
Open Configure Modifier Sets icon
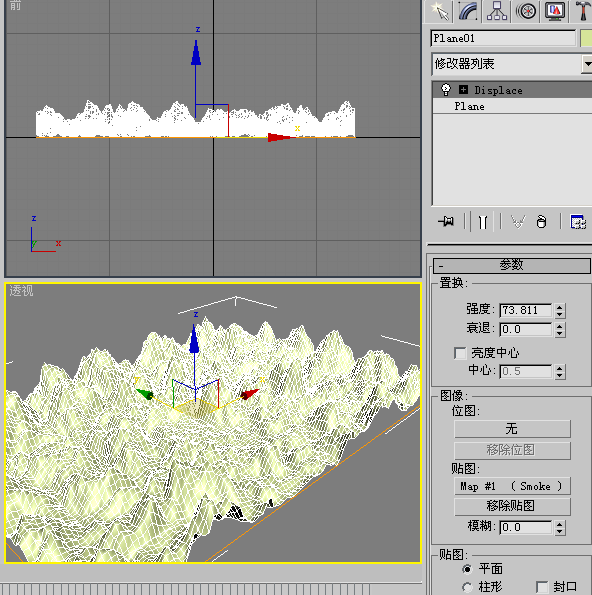[578, 222]
